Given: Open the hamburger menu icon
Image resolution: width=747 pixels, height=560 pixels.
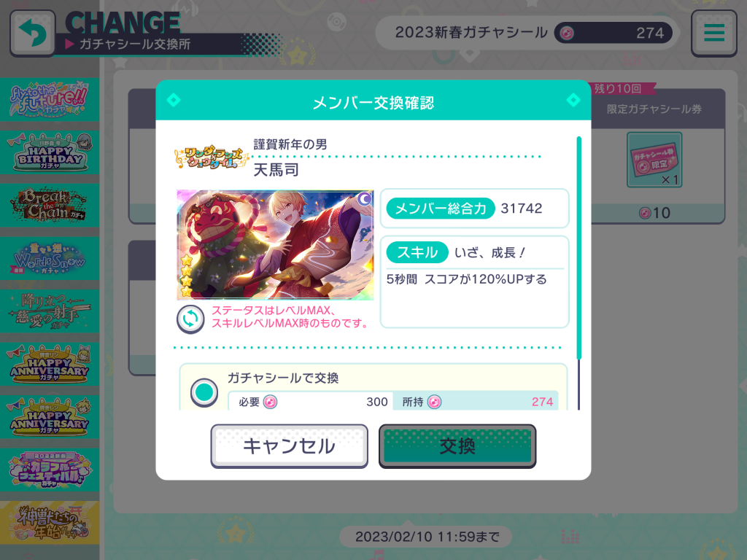Looking at the screenshot, I should pyautogui.click(x=713, y=34).
